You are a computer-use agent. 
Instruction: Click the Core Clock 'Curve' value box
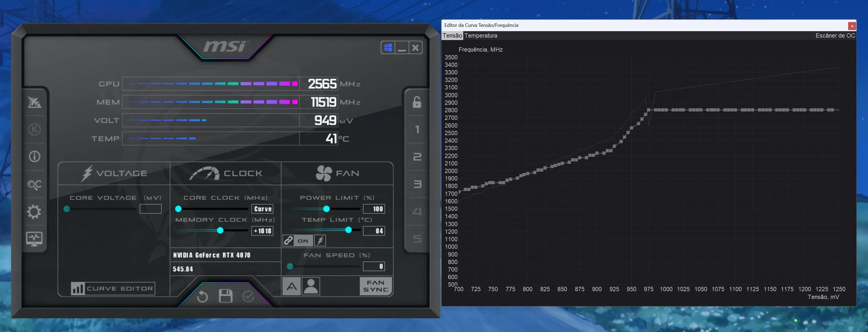262,209
